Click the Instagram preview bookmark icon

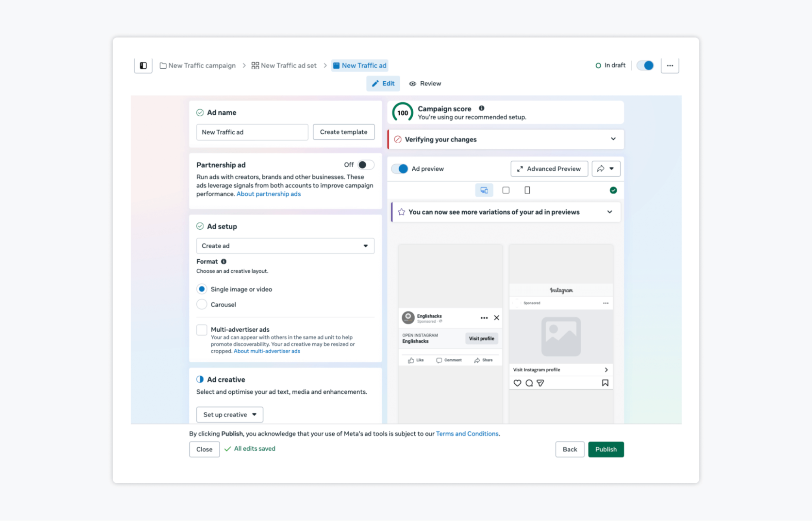(605, 383)
